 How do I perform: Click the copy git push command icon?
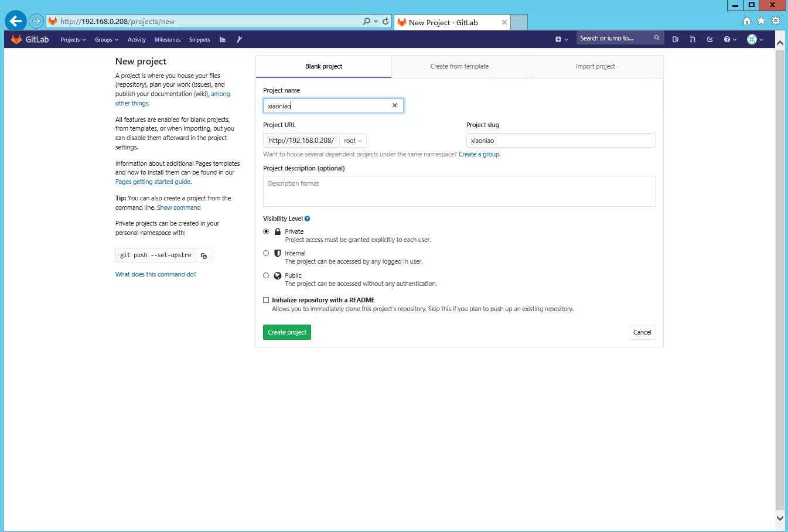[x=204, y=255]
